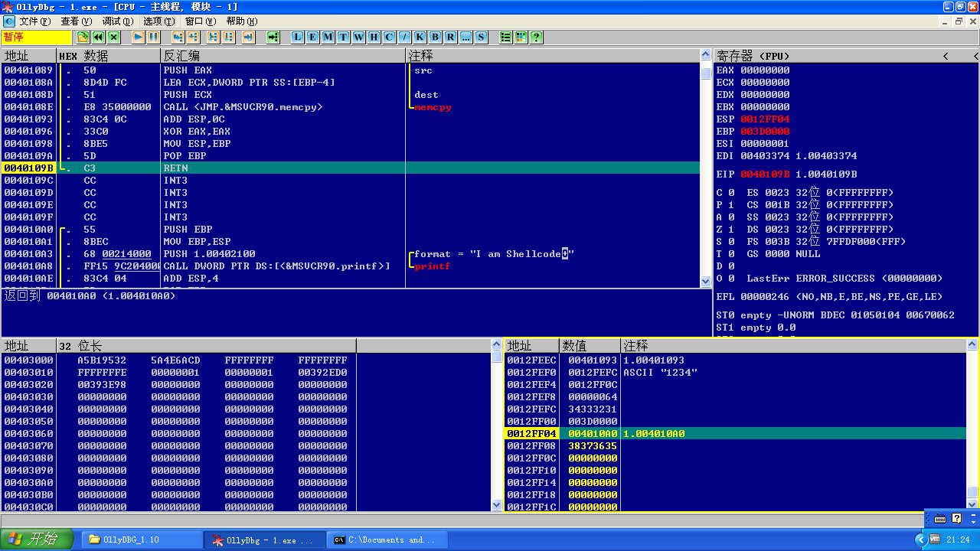The height and width of the screenshot is (551, 980).
Task: Open Executable modules via E button
Action: (313, 37)
